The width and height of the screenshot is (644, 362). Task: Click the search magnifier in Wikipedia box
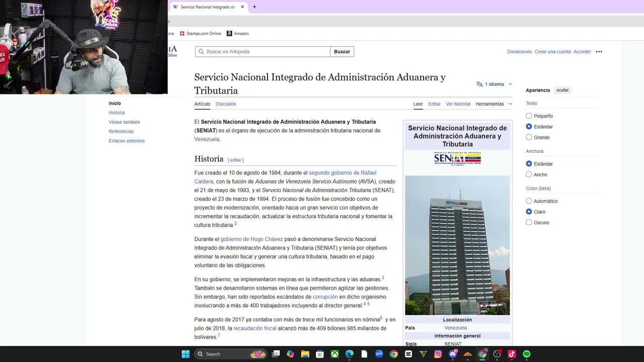coord(201,51)
